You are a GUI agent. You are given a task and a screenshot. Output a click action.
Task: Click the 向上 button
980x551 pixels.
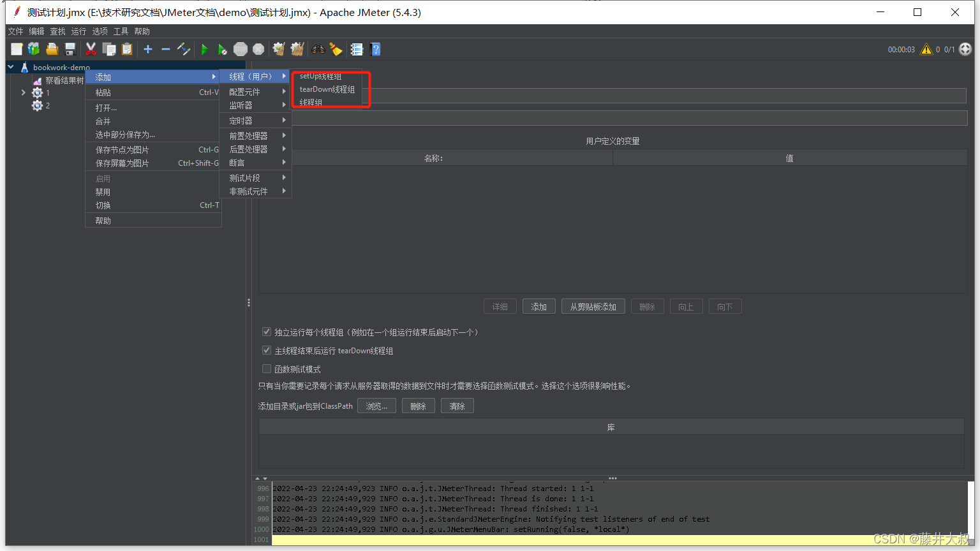[686, 307]
